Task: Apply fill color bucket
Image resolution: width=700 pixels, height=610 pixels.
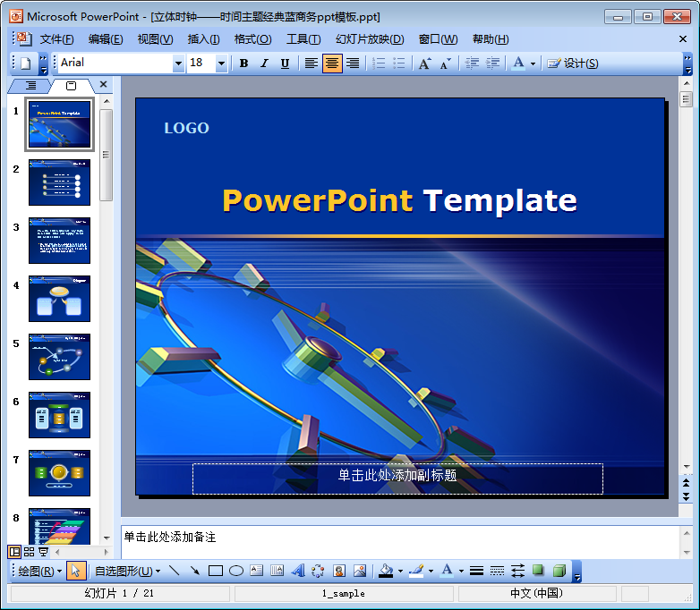Action: point(386,571)
